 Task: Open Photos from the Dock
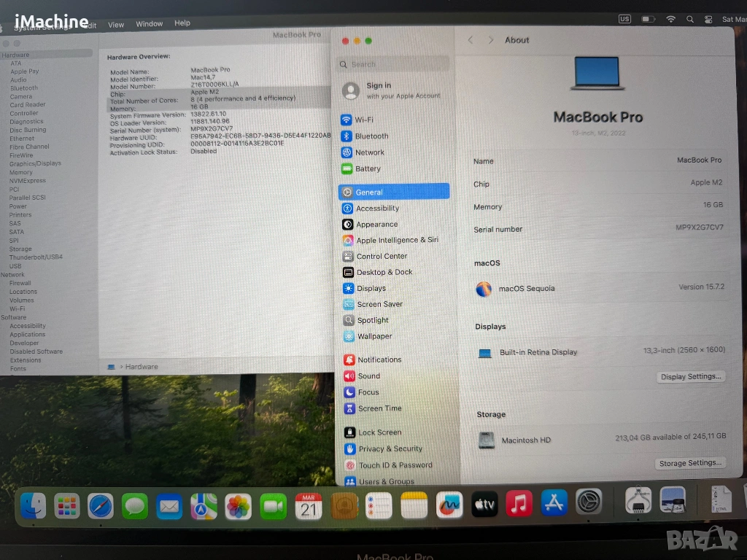click(x=239, y=506)
